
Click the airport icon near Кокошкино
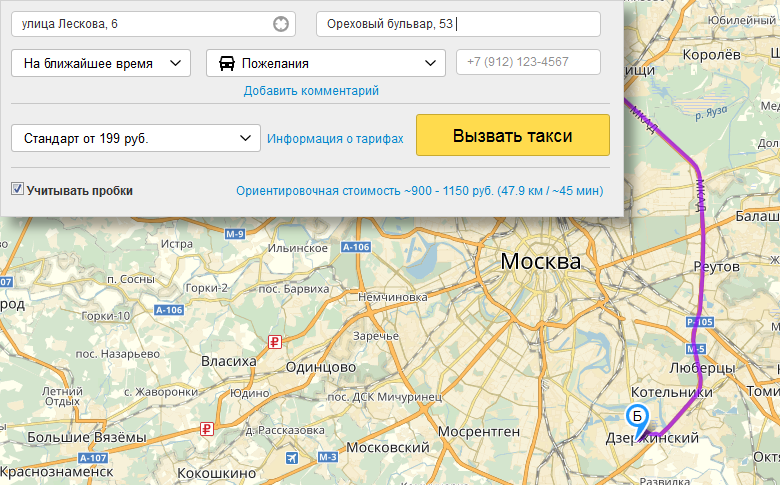pos(292,458)
